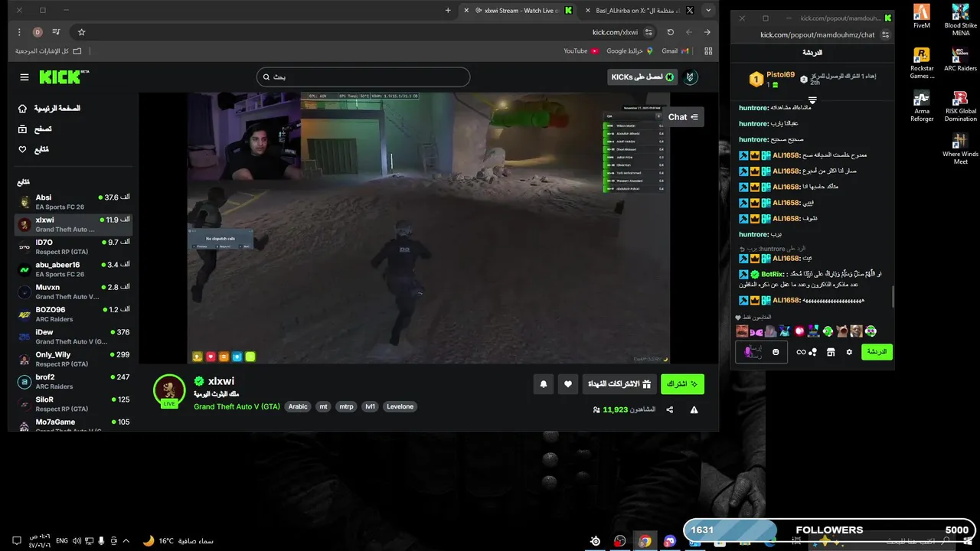Reload the kick.com/xlxwi page
Viewport: 980px width, 551px height.
(x=671, y=32)
